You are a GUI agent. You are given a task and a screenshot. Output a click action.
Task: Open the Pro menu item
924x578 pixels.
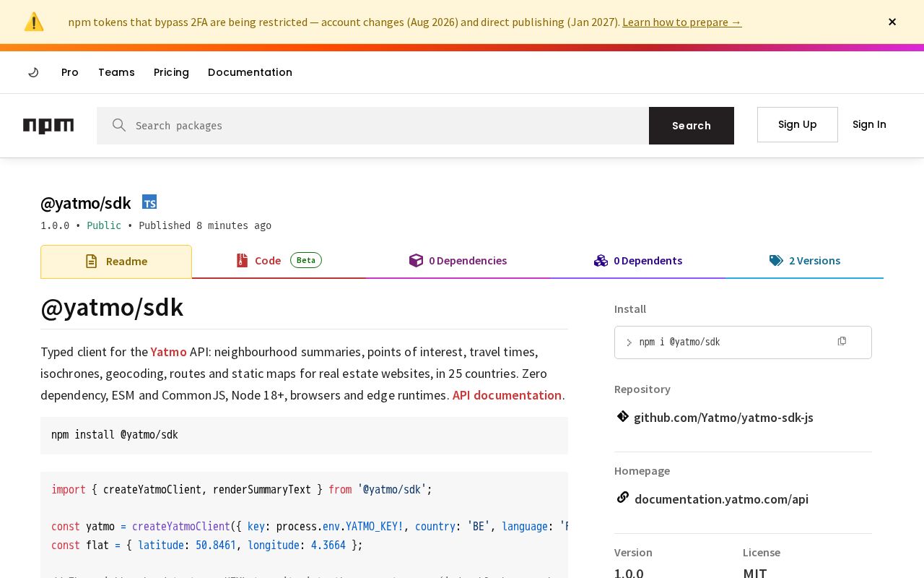70,72
